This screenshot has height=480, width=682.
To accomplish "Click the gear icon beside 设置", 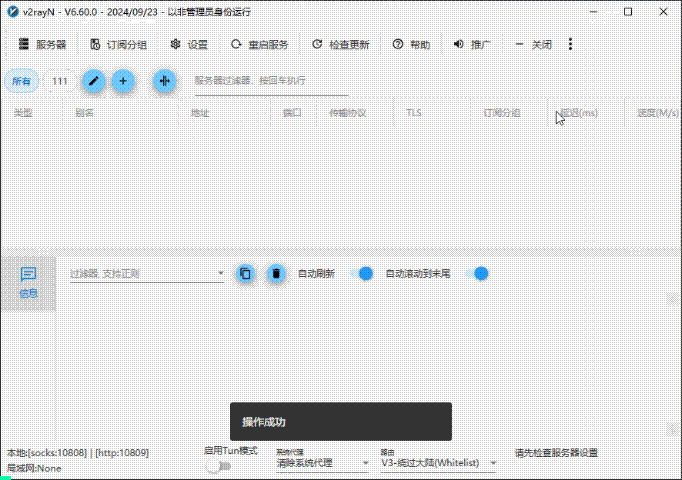I will tap(175, 44).
